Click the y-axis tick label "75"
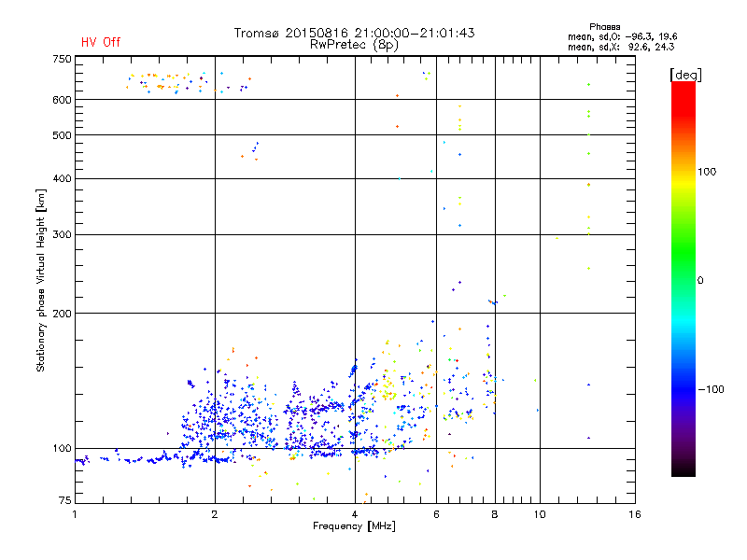This screenshot has height=560, width=747. coord(65,500)
